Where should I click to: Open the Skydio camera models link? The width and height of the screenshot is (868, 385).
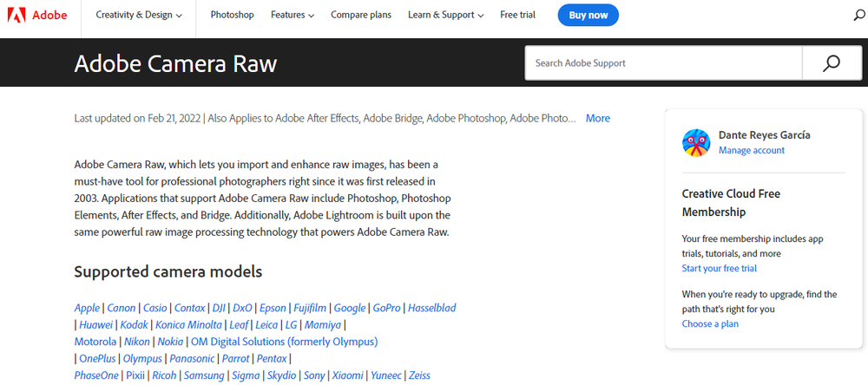pyautogui.click(x=282, y=375)
